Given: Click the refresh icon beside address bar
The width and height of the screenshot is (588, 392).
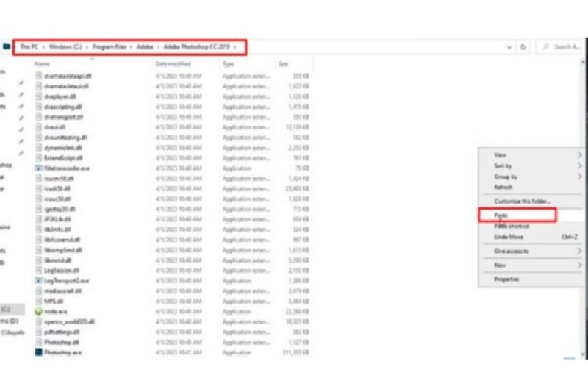Looking at the screenshot, I should coord(523,47).
